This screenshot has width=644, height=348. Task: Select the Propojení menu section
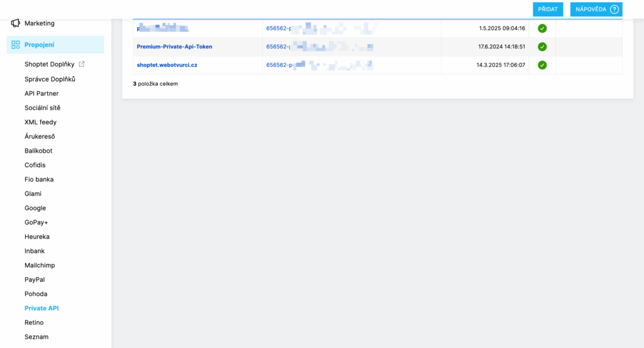55,45
